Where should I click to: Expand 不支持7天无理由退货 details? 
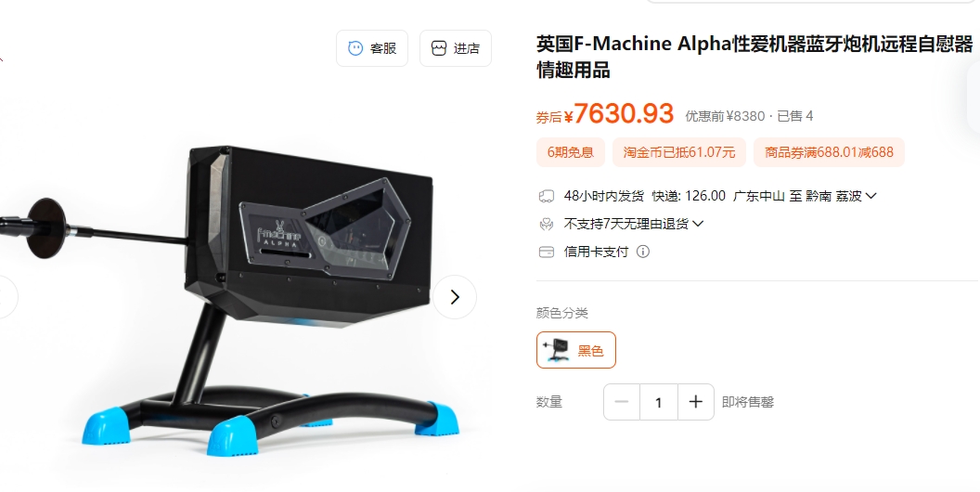pyautogui.click(x=634, y=224)
